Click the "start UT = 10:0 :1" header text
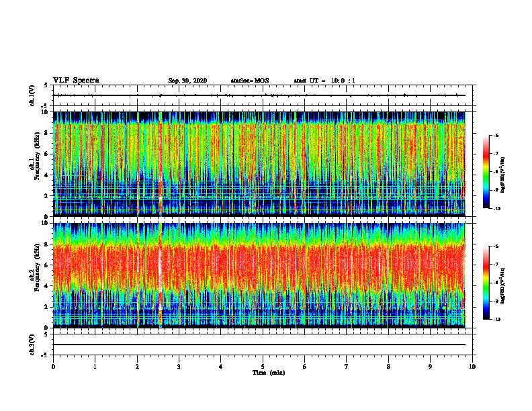532x411 pixels. 324,81
